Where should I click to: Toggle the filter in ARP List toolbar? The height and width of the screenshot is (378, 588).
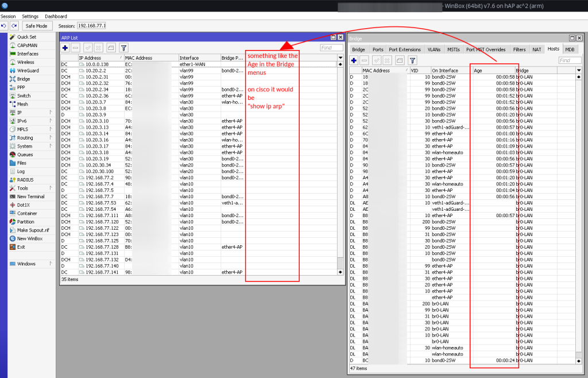coord(123,48)
